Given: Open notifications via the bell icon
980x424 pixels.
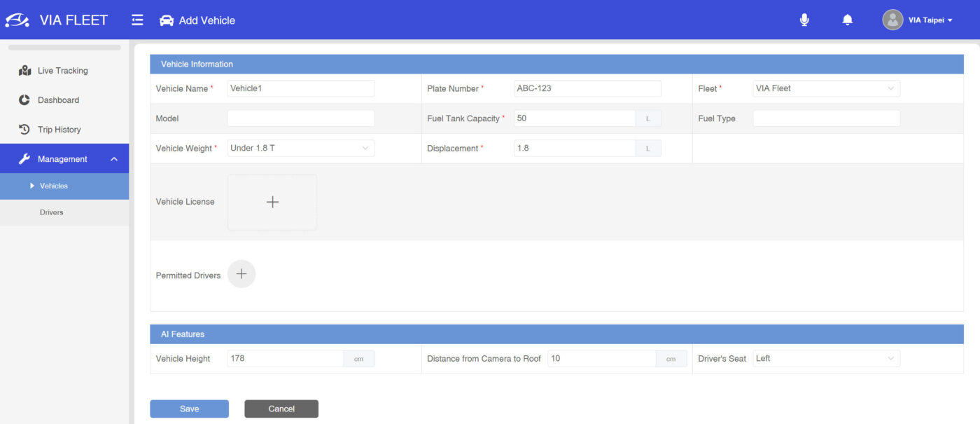Looking at the screenshot, I should 847,20.
